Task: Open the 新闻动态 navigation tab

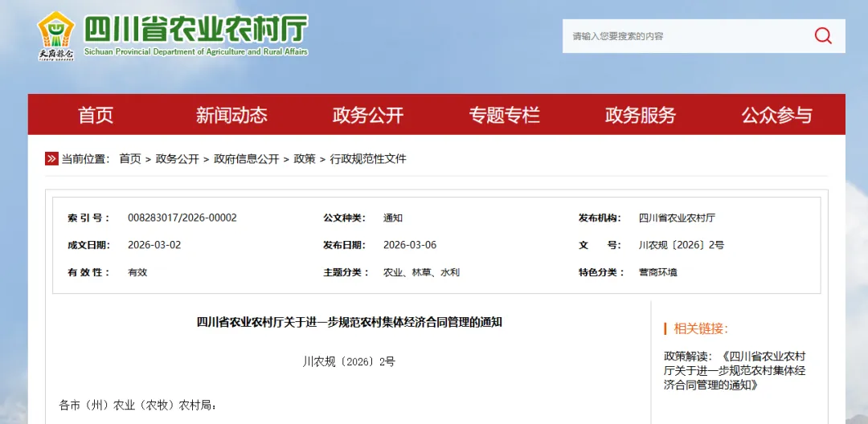Action: tap(231, 115)
